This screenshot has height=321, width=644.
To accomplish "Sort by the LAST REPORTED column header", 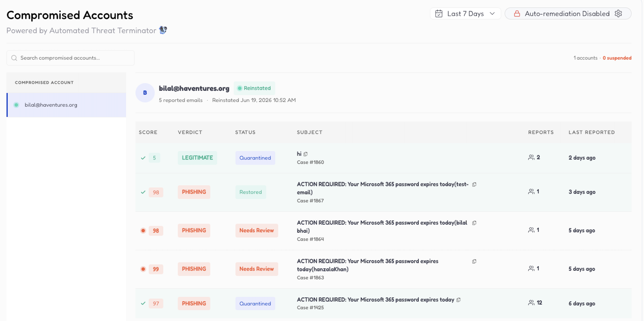I will (x=592, y=132).
